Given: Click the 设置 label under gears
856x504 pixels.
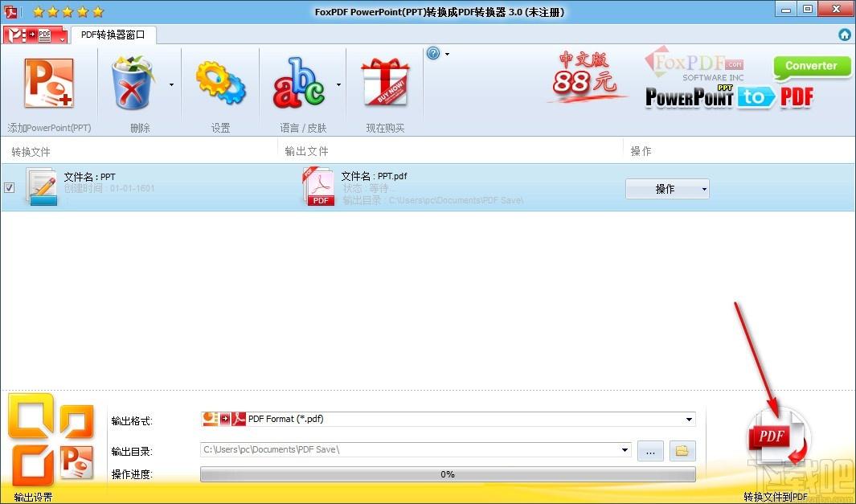Looking at the screenshot, I should [x=220, y=128].
